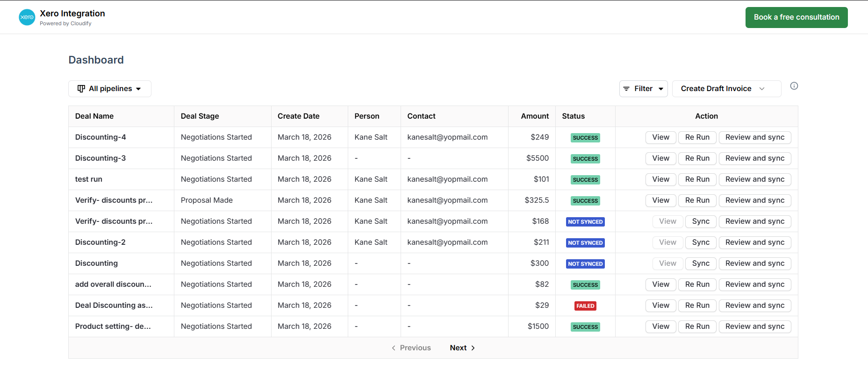This screenshot has height=383, width=868.
Task: Click SUCCESS badge for Discounting-4
Action: pos(585,138)
